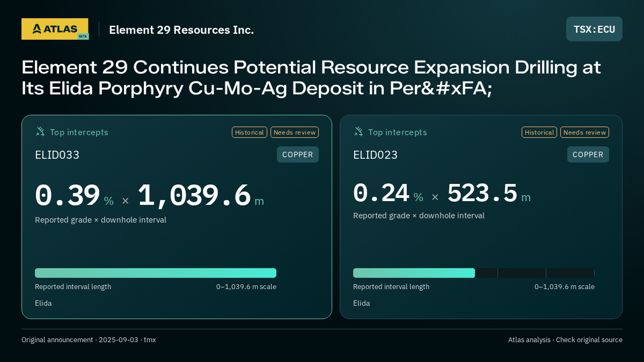Viewport: 644px width, 362px height.
Task: Click the 523.5 interval value
Action: 482,193
